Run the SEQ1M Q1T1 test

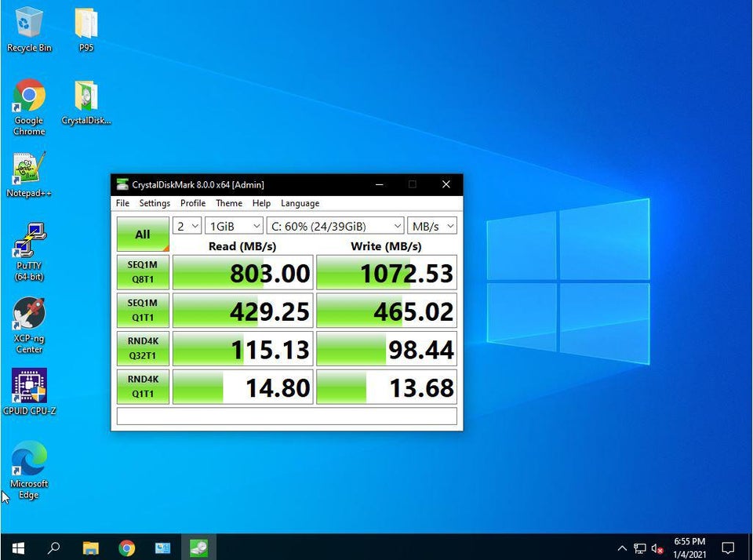pyautogui.click(x=143, y=311)
